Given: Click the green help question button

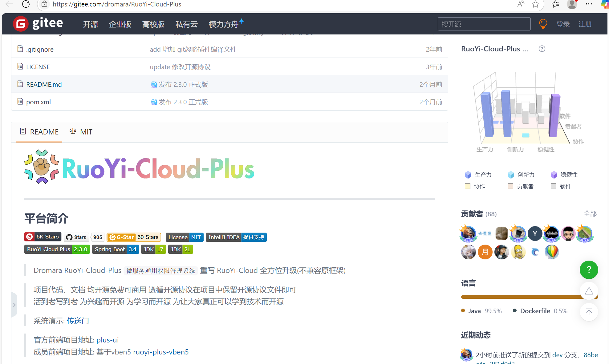Looking at the screenshot, I should pyautogui.click(x=589, y=270).
